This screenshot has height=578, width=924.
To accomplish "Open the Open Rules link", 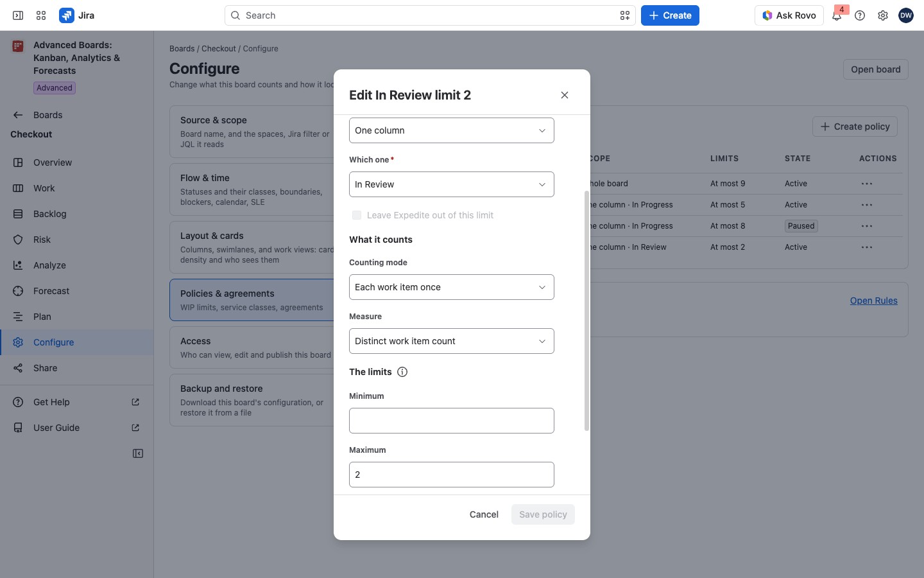I will pyautogui.click(x=874, y=301).
